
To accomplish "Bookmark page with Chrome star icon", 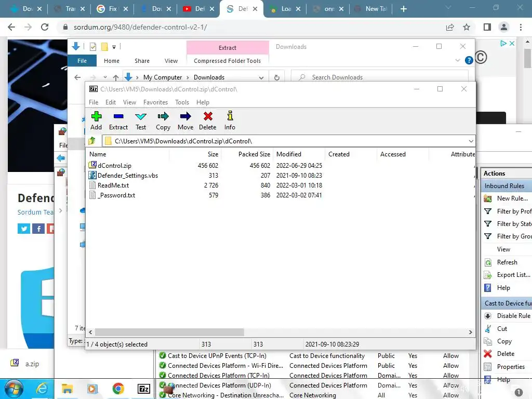I will coord(467,27).
